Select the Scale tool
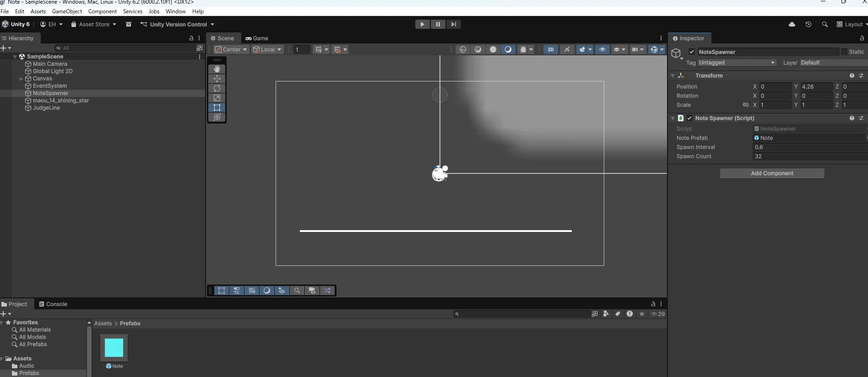This screenshot has height=377, width=868. tap(217, 98)
